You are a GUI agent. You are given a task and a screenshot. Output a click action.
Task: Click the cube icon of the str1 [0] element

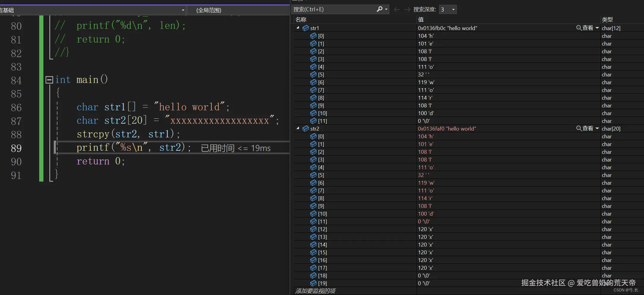[x=313, y=36]
